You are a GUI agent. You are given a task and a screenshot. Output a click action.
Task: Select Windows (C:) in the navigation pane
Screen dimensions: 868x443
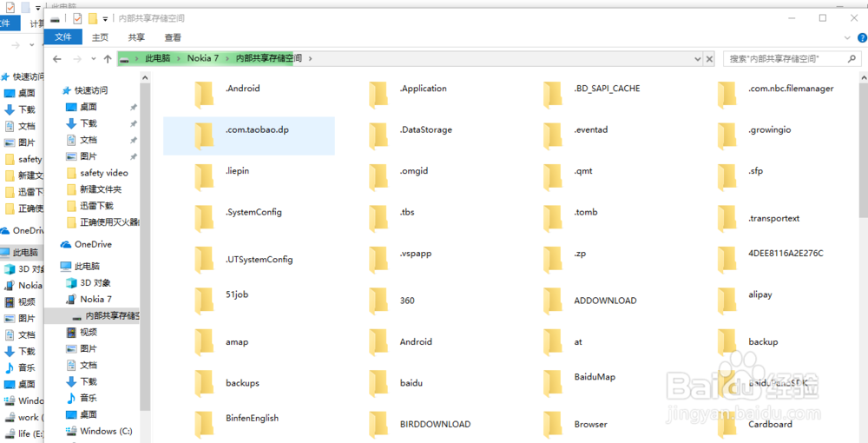click(106, 431)
